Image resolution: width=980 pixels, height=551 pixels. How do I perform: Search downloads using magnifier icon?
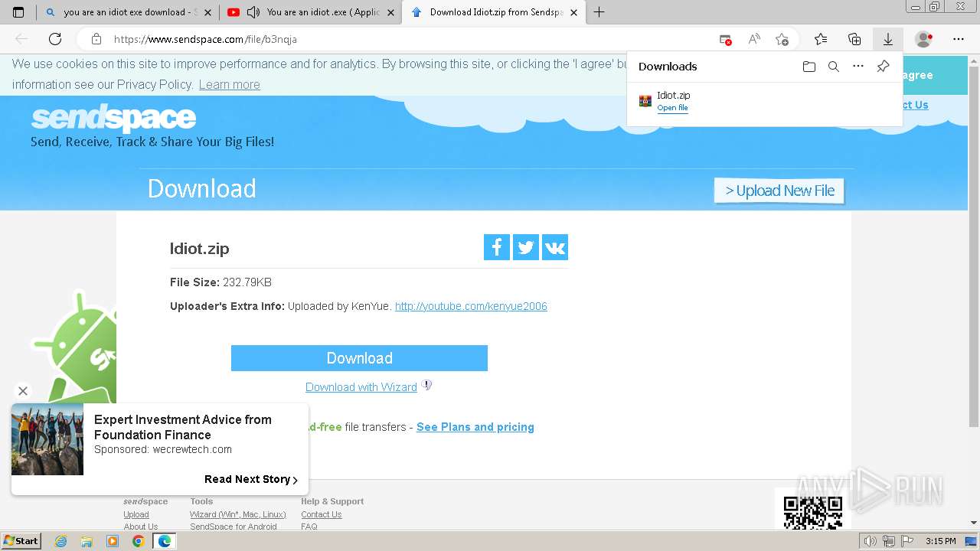(x=834, y=67)
